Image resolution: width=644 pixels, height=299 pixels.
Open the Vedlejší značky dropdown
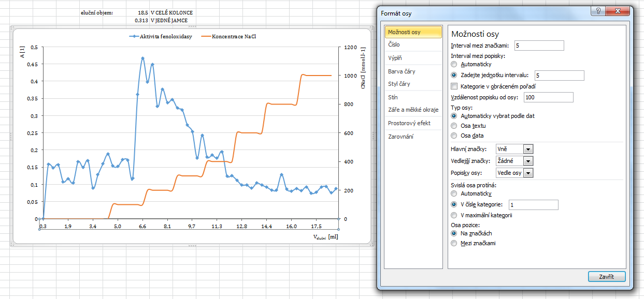(527, 161)
